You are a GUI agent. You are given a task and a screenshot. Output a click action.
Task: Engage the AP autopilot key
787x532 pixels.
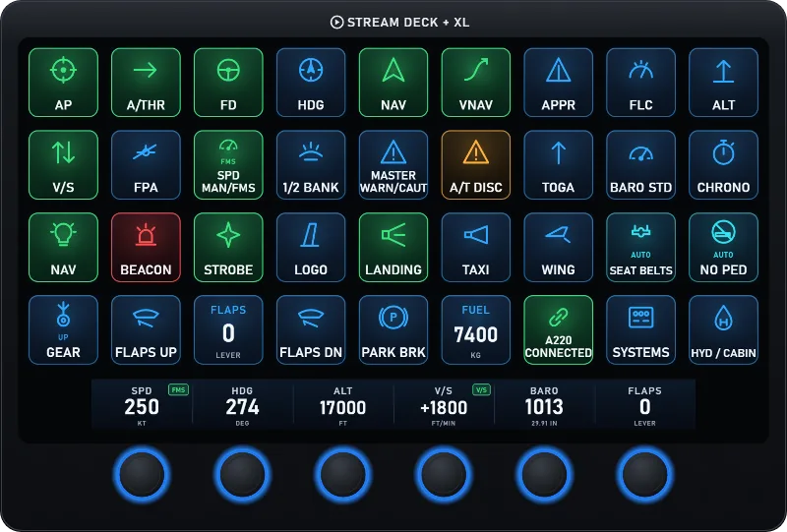[63, 83]
